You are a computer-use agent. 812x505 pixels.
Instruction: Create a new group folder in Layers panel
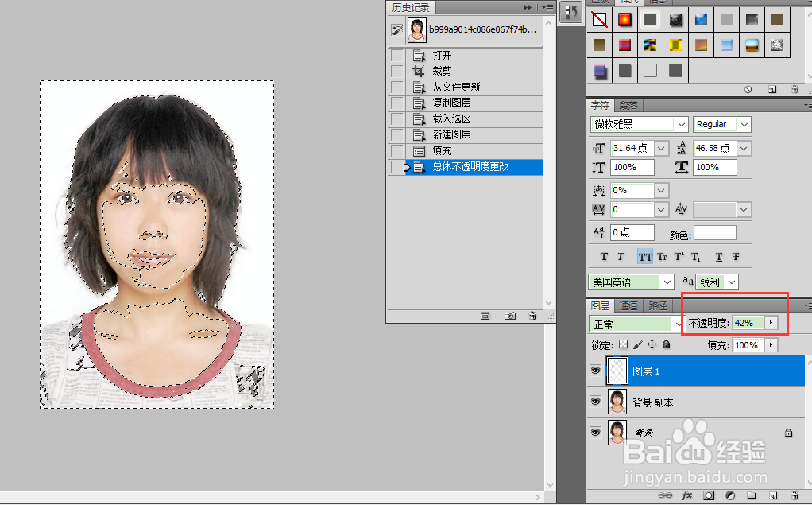pyautogui.click(x=752, y=495)
